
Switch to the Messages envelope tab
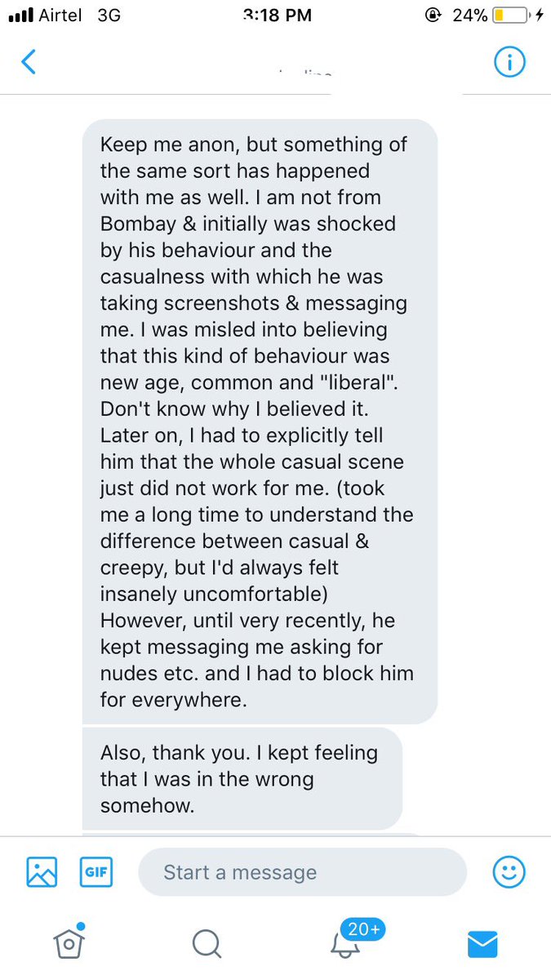[x=482, y=944]
